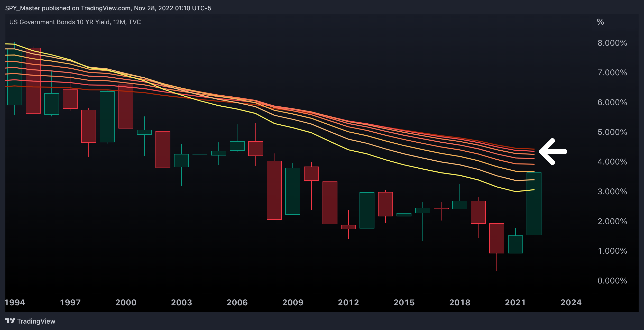Select the red 2011 candle body
Image resolution: width=644 pixels, height=330 pixels.
coord(330,203)
